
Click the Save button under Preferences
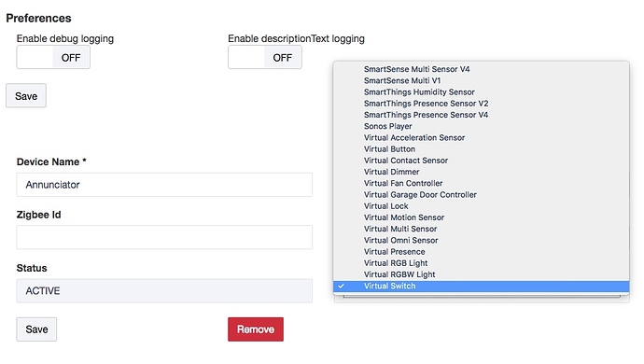(26, 96)
